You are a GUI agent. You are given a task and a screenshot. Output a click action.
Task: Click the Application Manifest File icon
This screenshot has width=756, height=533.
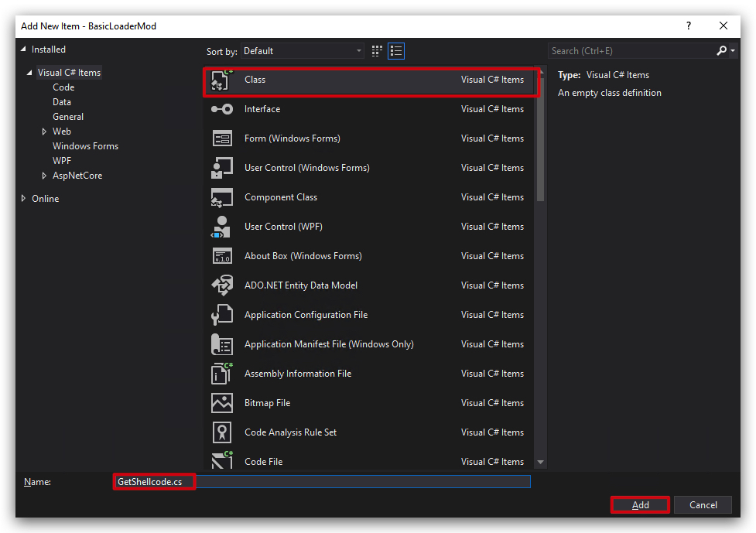point(222,344)
